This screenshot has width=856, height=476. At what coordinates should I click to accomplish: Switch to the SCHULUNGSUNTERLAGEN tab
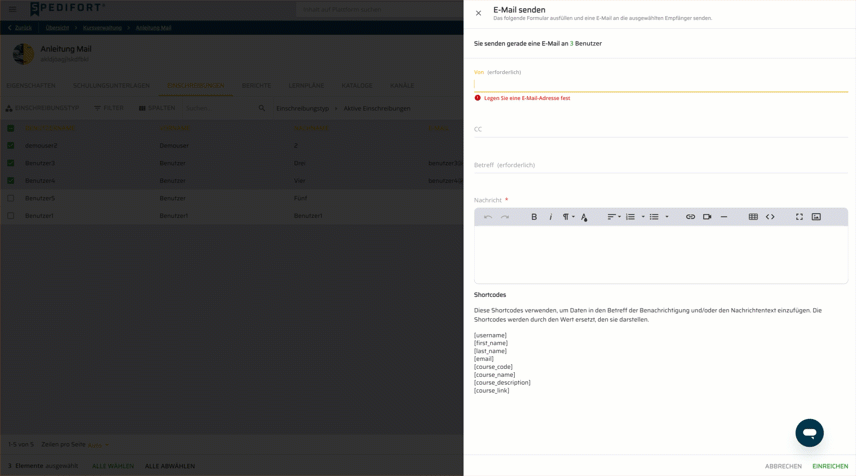(111, 86)
